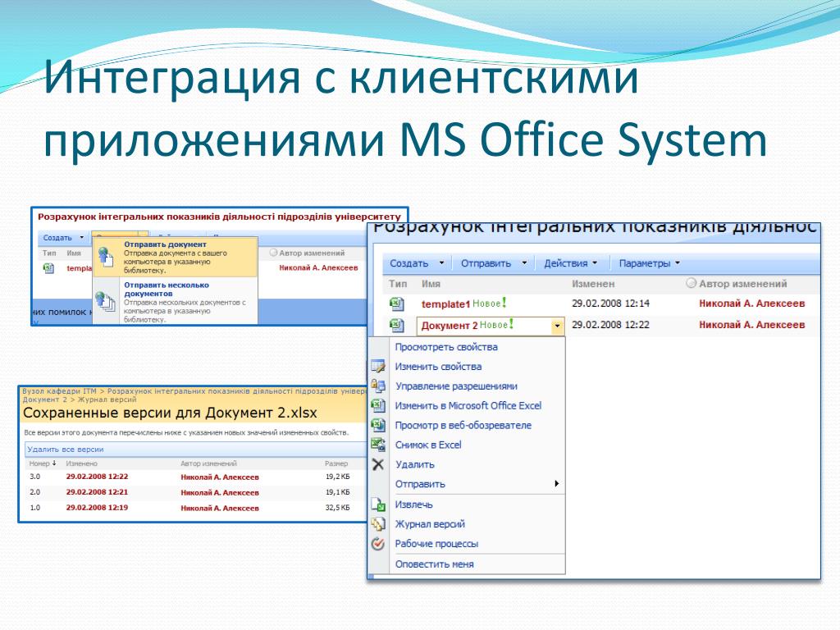Click the Автор изменений header icon in top-left window
This screenshot has width=840, height=630.
[273, 253]
